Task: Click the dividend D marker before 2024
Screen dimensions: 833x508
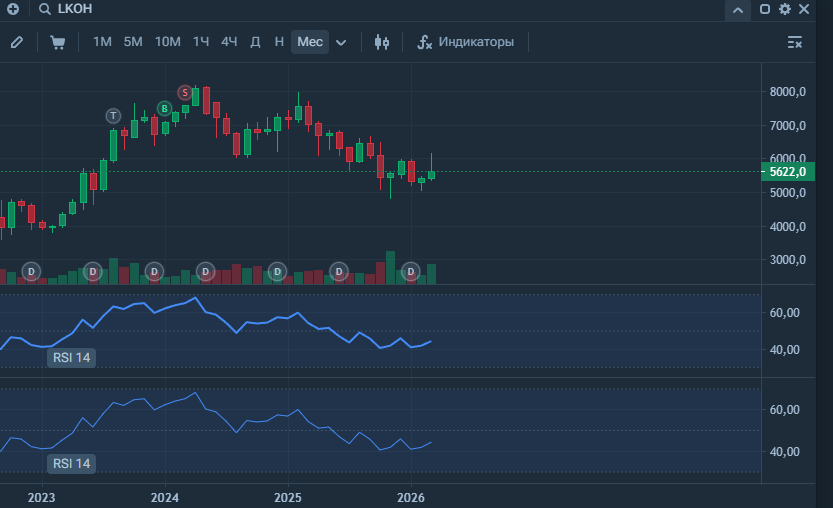Action: (x=155, y=272)
